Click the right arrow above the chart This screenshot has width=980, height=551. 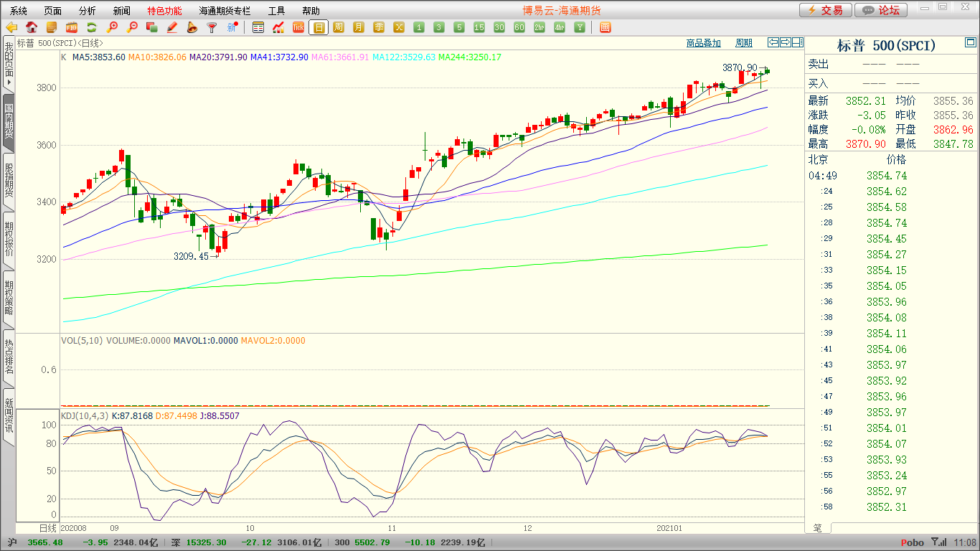tap(786, 42)
